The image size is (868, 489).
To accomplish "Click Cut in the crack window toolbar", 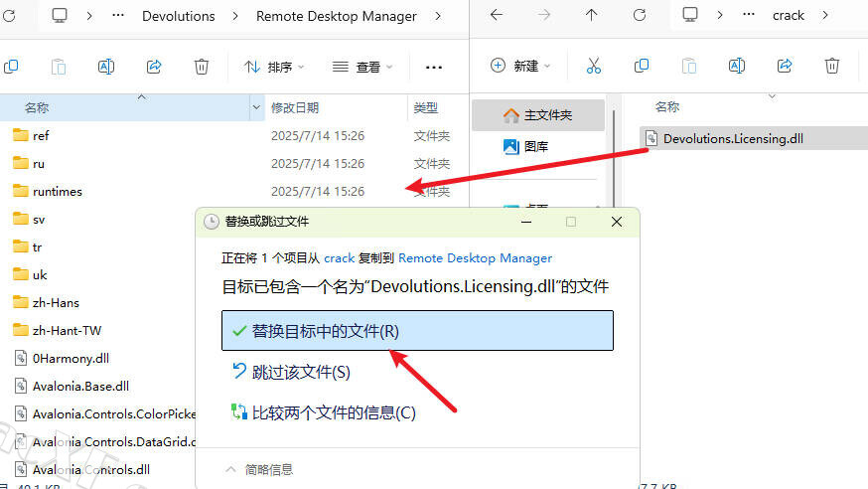I will pos(594,66).
